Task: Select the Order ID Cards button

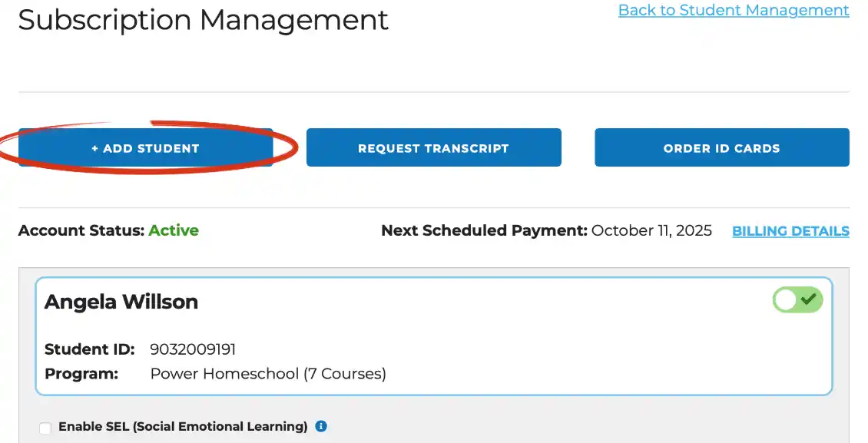Action: pyautogui.click(x=722, y=147)
